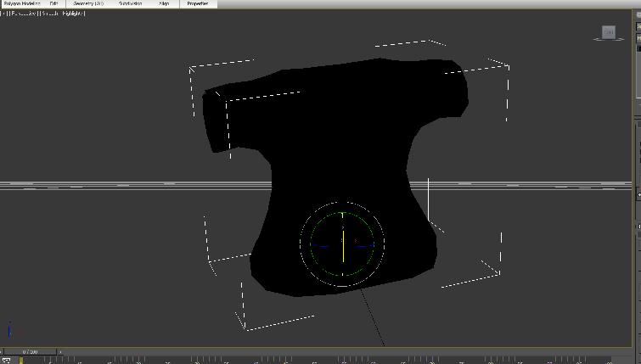This screenshot has height=364, width=641.
Task: Open the Smooth + Highlights shading menu
Action: 63,14
